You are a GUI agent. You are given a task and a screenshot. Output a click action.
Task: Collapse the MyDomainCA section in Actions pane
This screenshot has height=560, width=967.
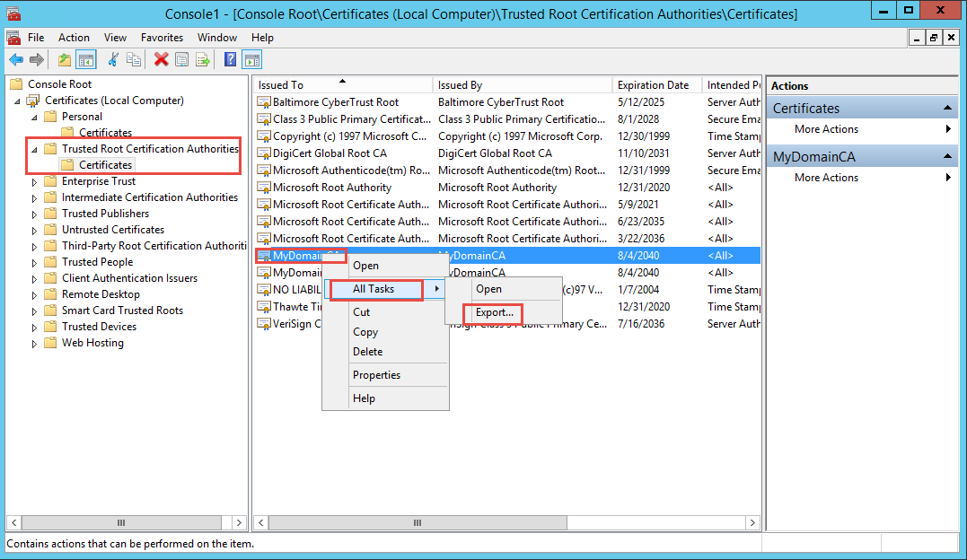pyautogui.click(x=947, y=157)
